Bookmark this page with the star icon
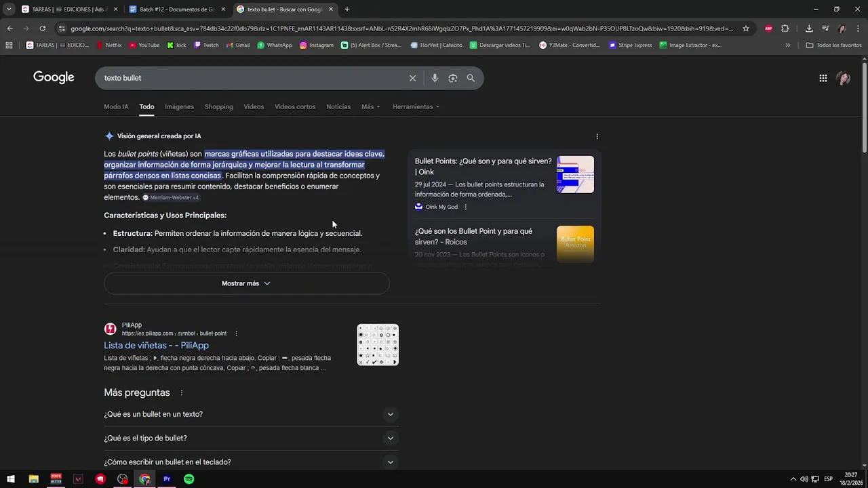This screenshot has width=868, height=488. pyautogui.click(x=746, y=28)
